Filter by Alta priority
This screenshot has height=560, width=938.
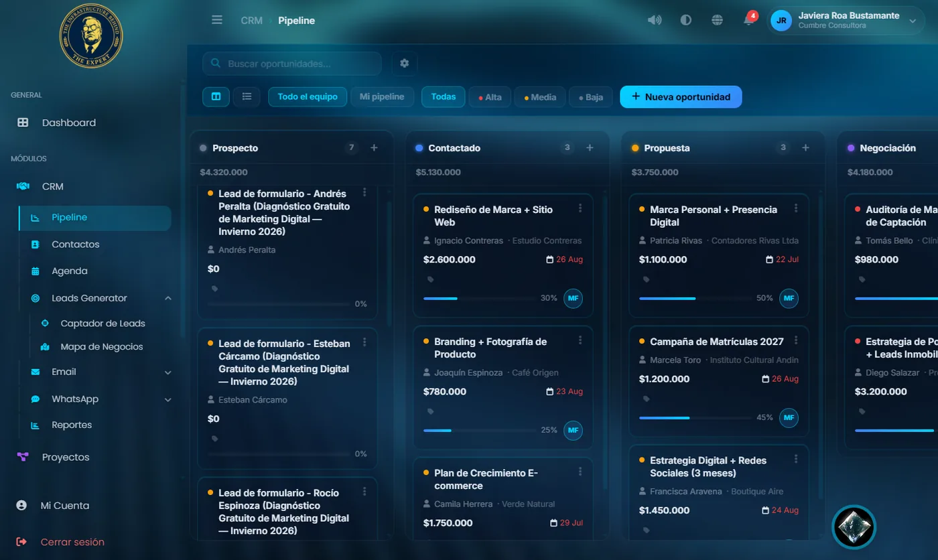(x=490, y=97)
